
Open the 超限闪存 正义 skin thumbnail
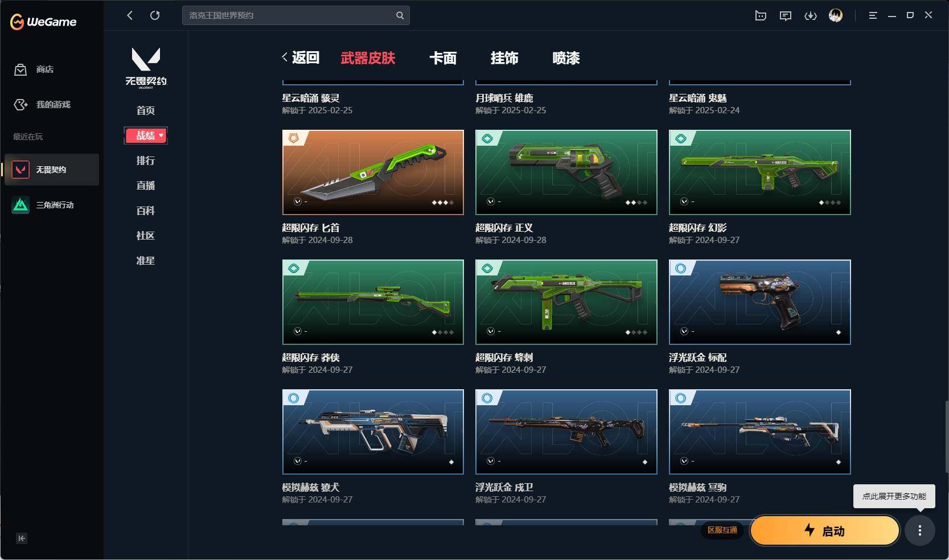(566, 172)
